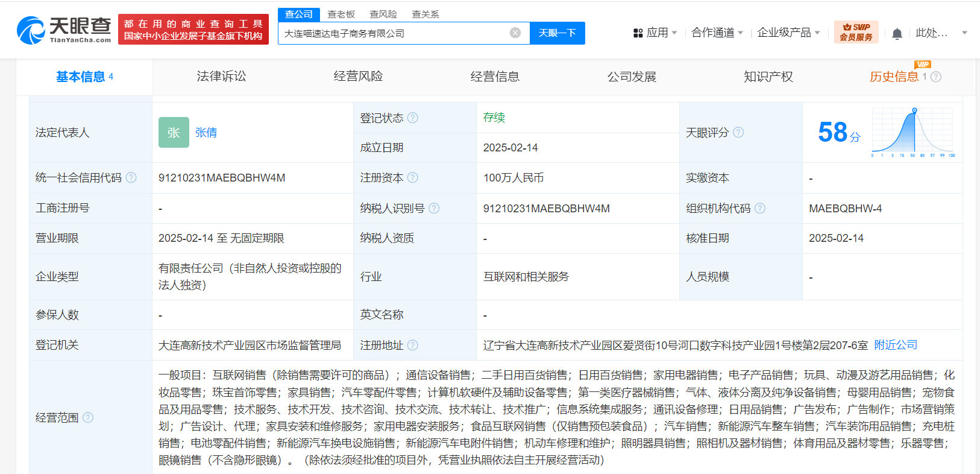Screen dimensions: 980x474
Task: Open the 基本信息 tab
Action: tap(84, 77)
